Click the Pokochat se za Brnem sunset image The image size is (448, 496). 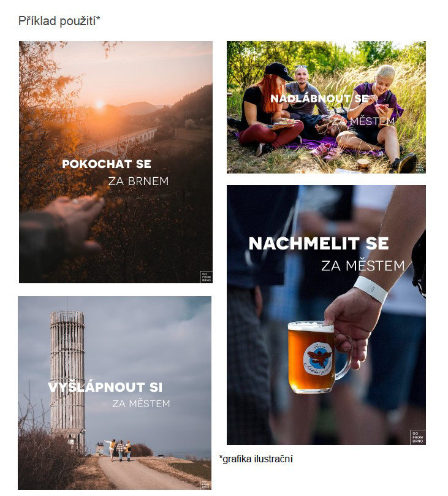[x=116, y=162]
